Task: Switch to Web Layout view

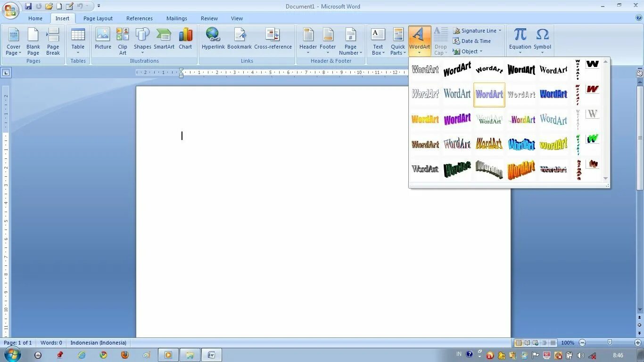Action: click(536, 343)
